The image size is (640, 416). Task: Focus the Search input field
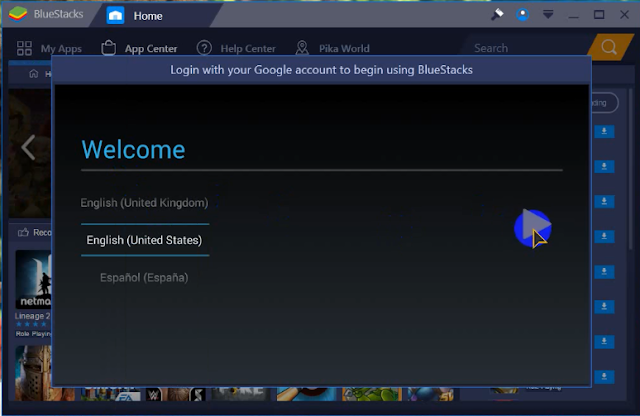click(527, 48)
